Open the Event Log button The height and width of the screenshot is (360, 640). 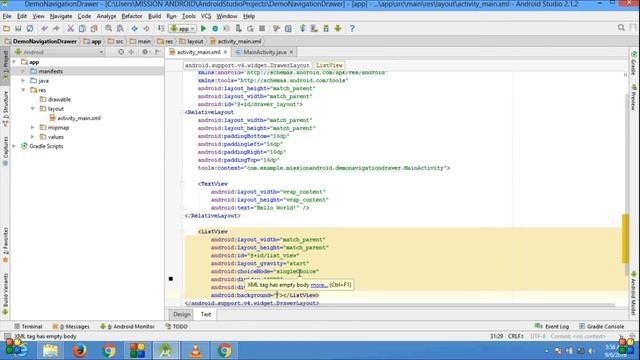[552, 327]
